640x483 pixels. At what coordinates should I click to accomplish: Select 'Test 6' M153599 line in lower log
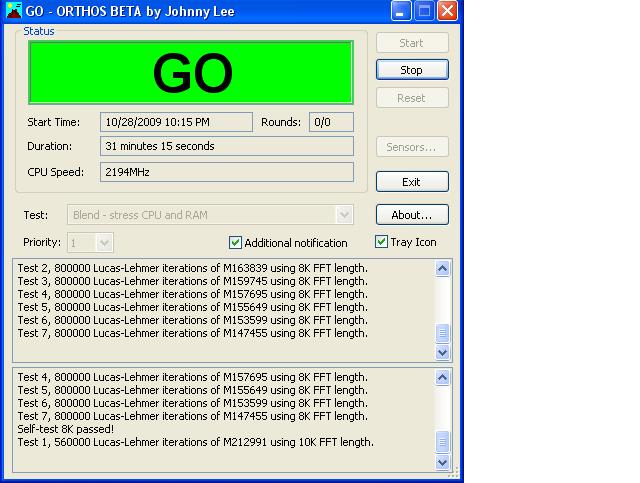[x=193, y=403]
